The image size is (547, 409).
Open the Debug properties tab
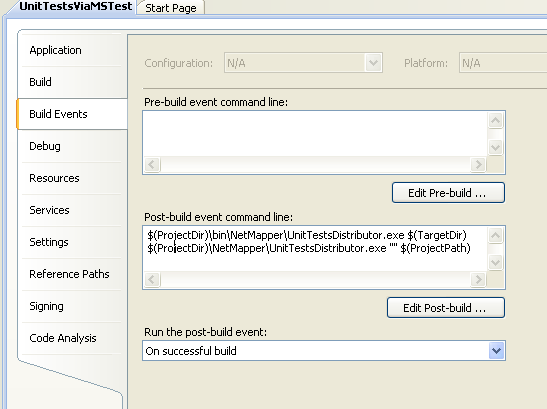pos(71,146)
